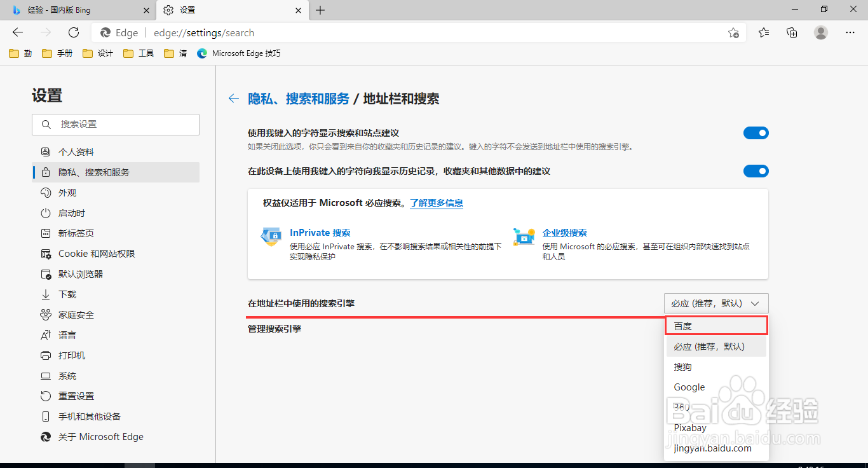The image size is (868, 468).
Task: Toggle the 在此设备上使用我键入的字符 setting
Action: point(756,170)
